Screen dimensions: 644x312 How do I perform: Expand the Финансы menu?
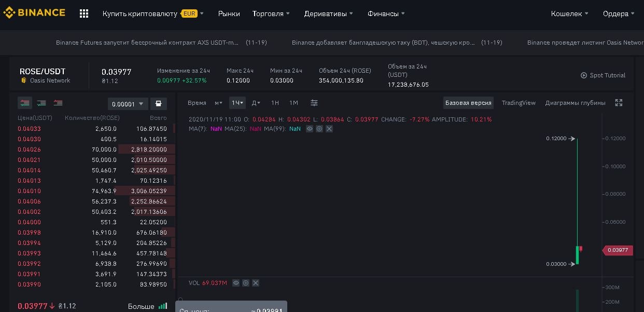[x=386, y=13]
